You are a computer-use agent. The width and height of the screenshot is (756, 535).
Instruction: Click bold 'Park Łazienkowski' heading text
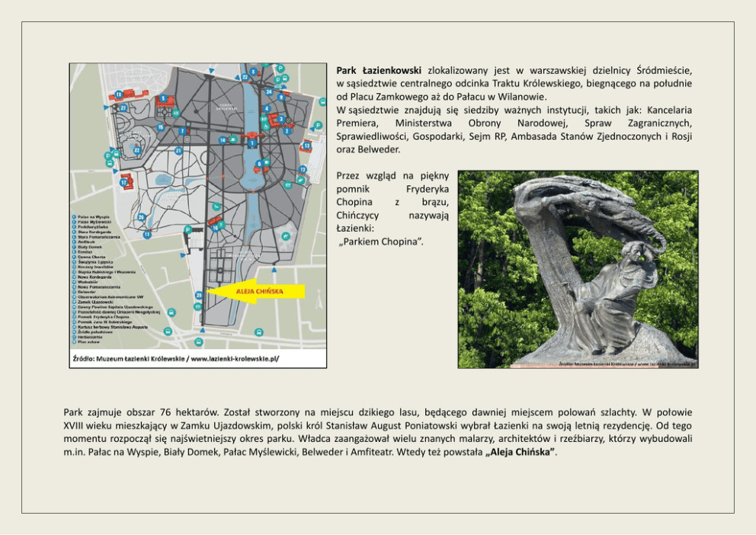pyautogui.click(x=379, y=70)
